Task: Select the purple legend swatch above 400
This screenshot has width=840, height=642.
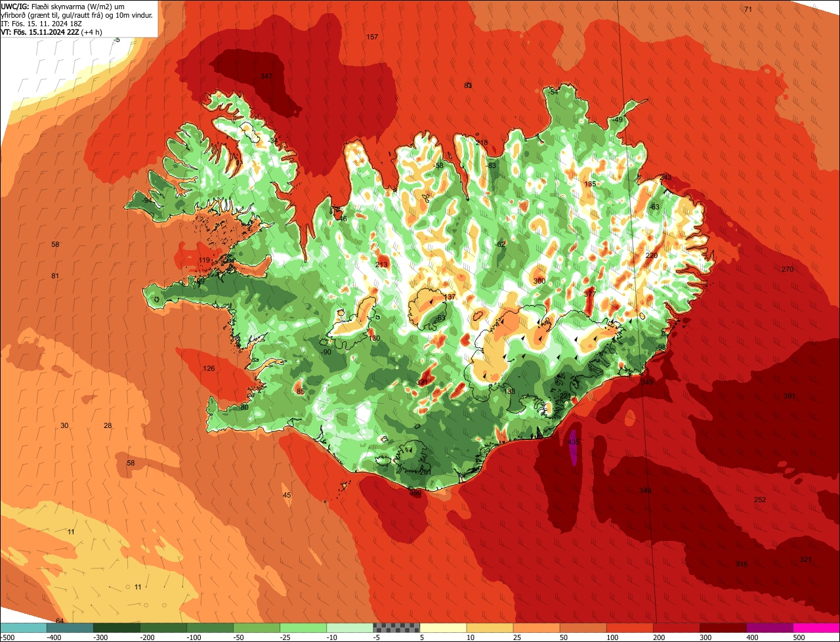Action: tap(770, 628)
